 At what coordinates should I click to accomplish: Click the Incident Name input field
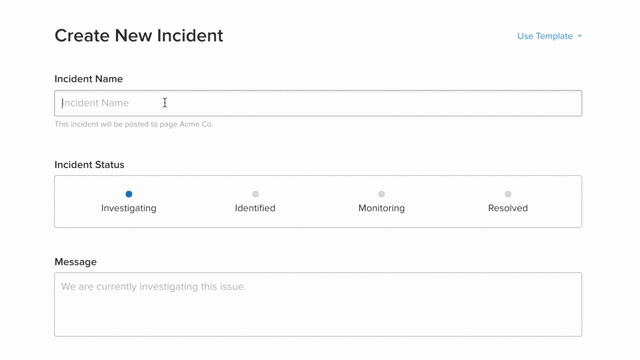(x=318, y=103)
